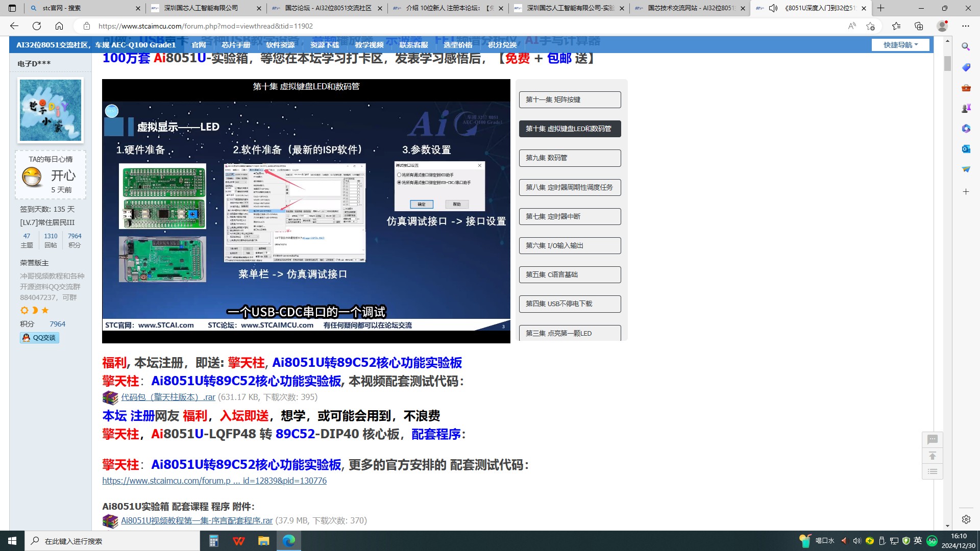Open browser profile avatar
Screen dimensions: 980x551
tap(942, 26)
